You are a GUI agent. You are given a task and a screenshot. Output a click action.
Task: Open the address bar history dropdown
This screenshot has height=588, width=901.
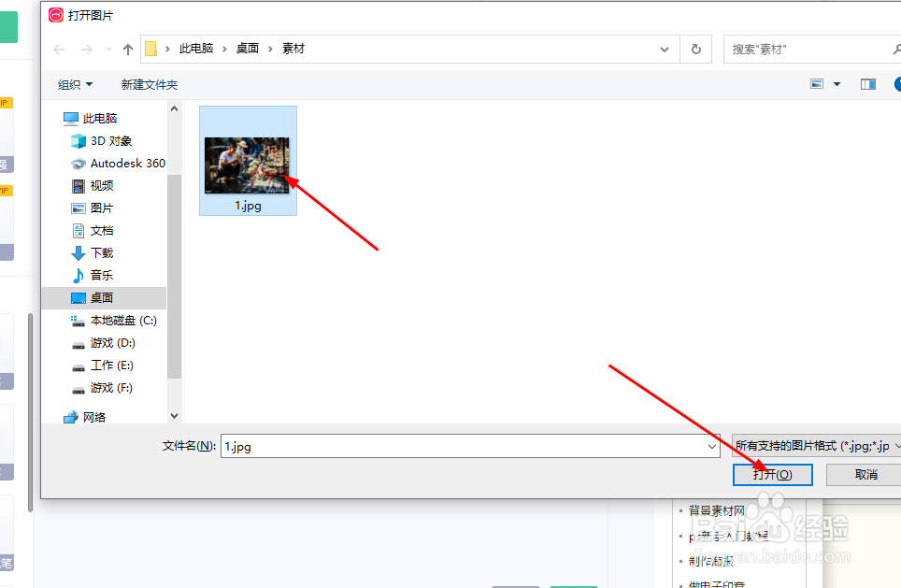pos(665,50)
